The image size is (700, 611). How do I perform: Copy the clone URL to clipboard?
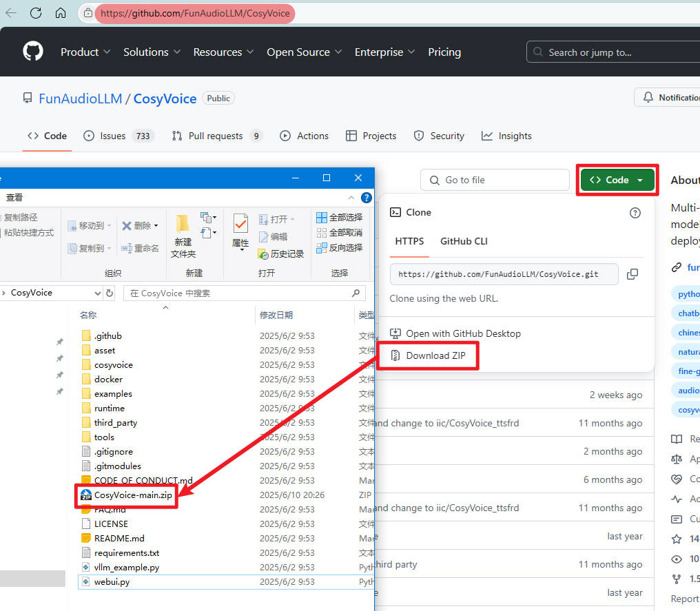tap(632, 274)
